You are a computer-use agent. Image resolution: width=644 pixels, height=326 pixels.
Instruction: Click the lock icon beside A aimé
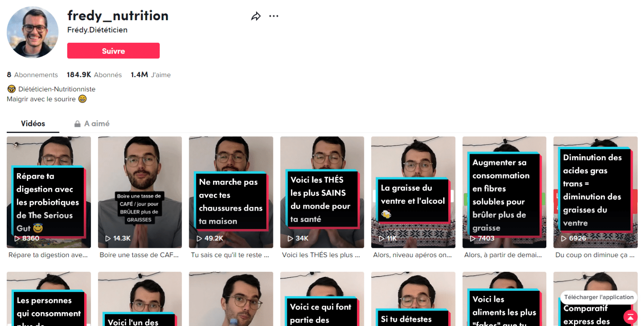[x=77, y=123]
